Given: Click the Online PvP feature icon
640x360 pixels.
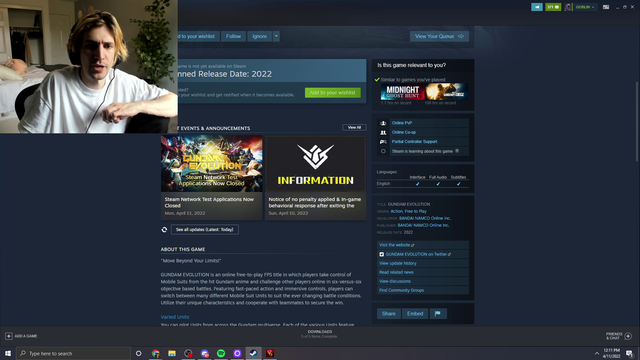Looking at the screenshot, I should point(383,123).
